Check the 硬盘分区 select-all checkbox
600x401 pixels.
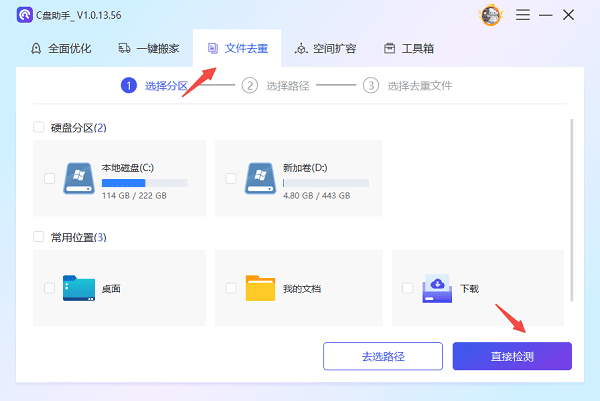click(38, 128)
